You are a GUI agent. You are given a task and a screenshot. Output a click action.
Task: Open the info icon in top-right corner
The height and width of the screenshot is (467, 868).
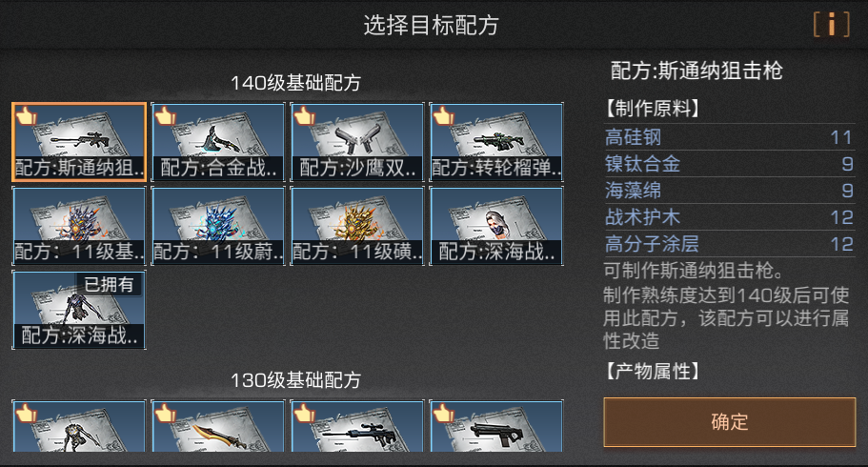[831, 25]
